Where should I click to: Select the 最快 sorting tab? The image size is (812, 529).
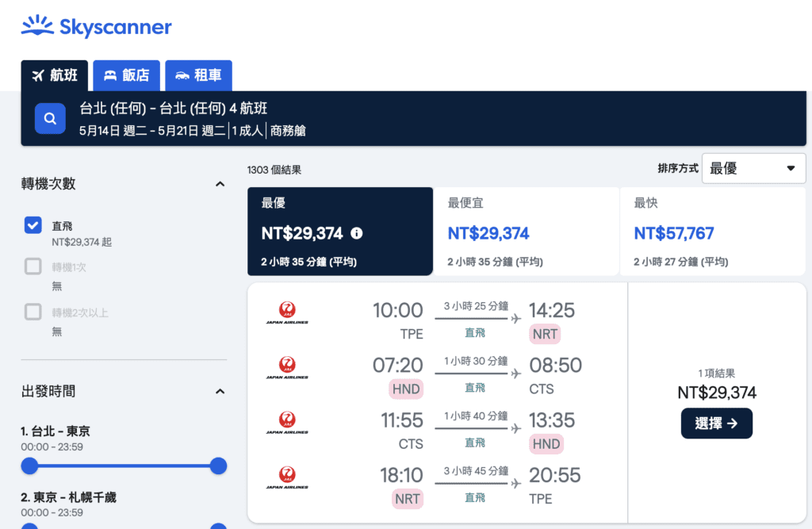(713, 231)
